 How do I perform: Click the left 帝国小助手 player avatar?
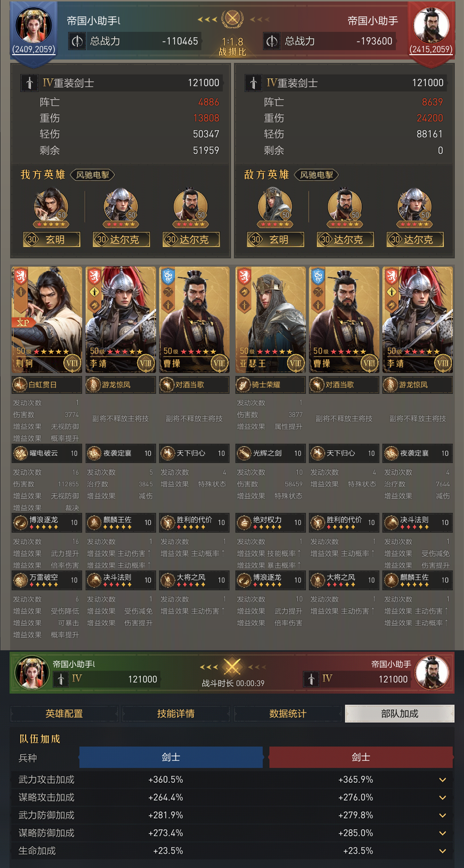click(x=34, y=25)
